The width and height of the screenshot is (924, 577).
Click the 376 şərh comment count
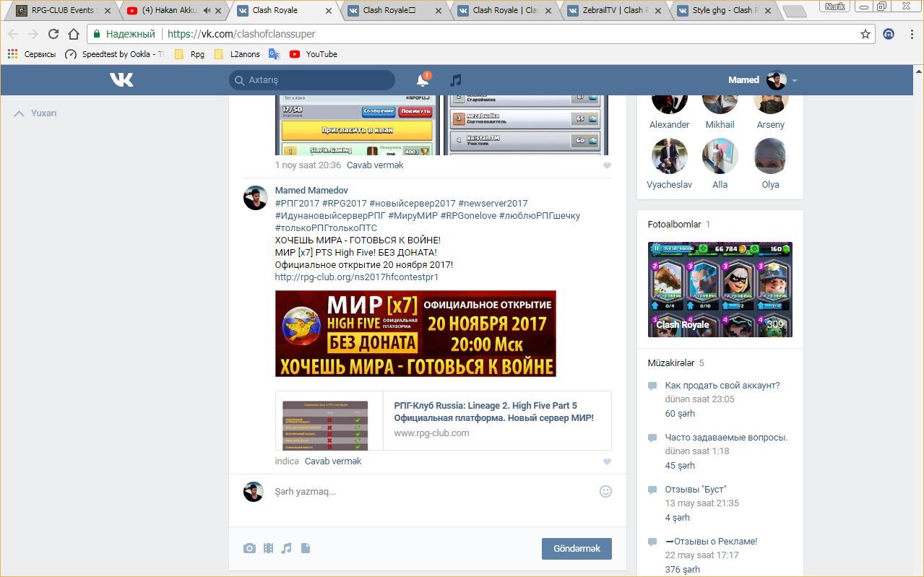point(683,570)
